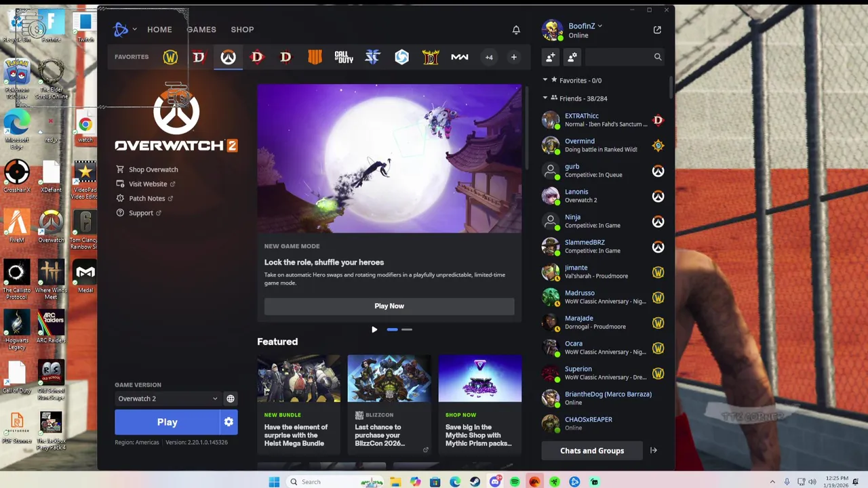Open File Explorer from the taskbar
This screenshot has height=488, width=868.
[395, 482]
